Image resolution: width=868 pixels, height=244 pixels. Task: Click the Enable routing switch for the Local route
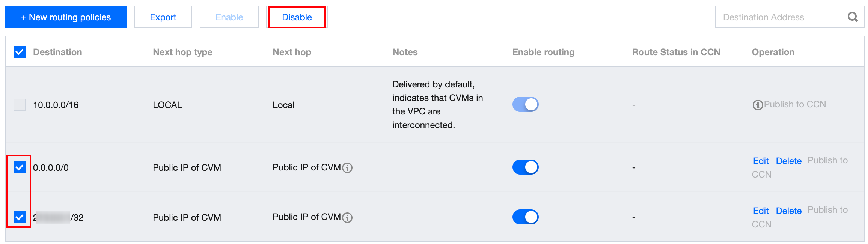pyautogui.click(x=525, y=104)
